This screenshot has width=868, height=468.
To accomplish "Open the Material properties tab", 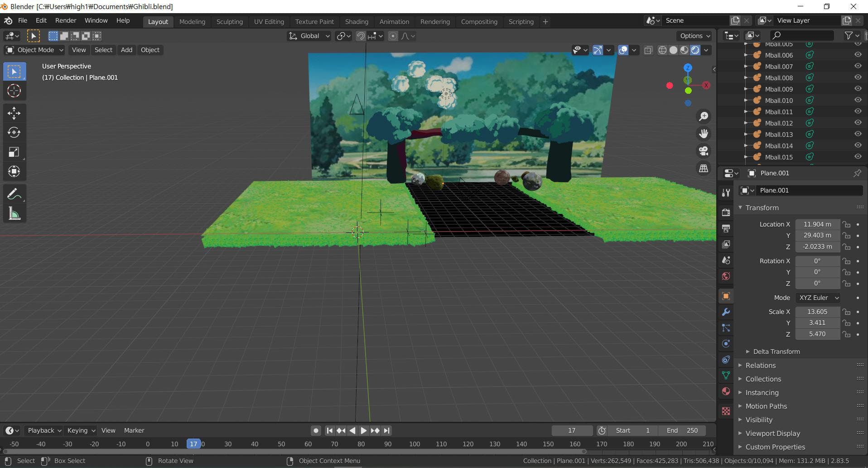I will (x=726, y=391).
